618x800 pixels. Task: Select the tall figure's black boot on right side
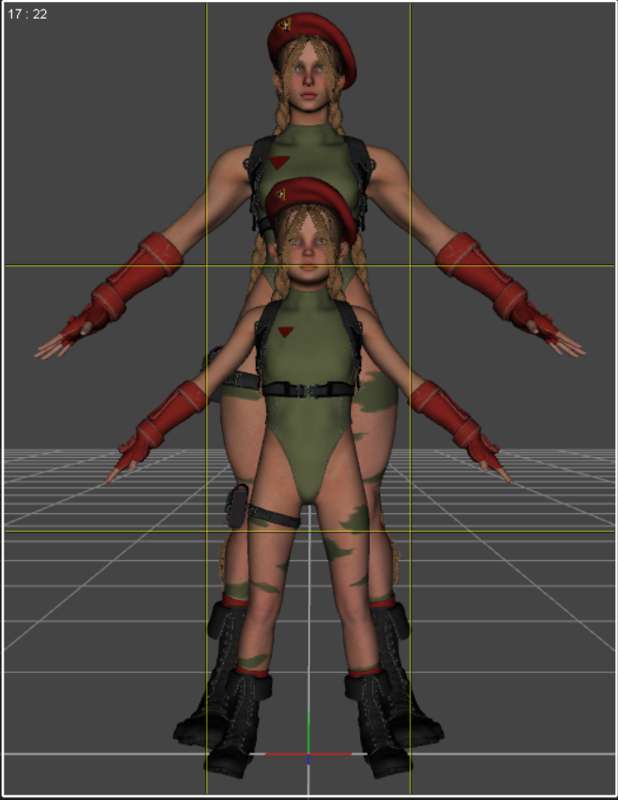406,673
